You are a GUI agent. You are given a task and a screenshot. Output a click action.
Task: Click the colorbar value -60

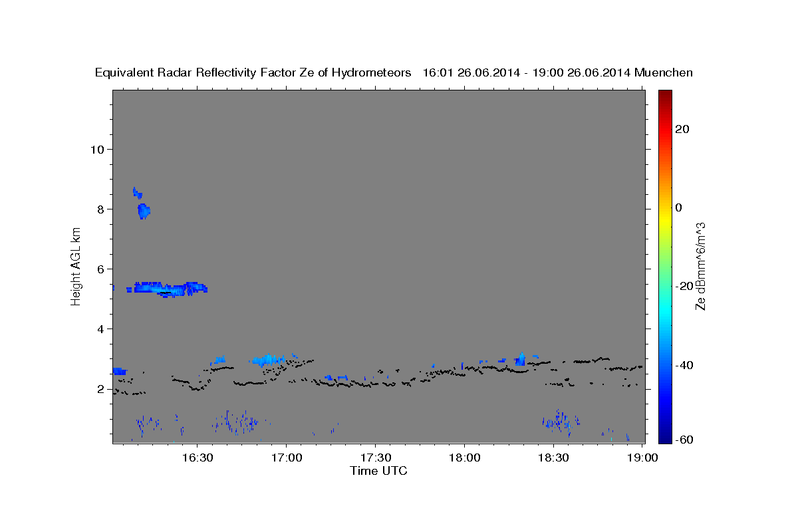(x=684, y=440)
